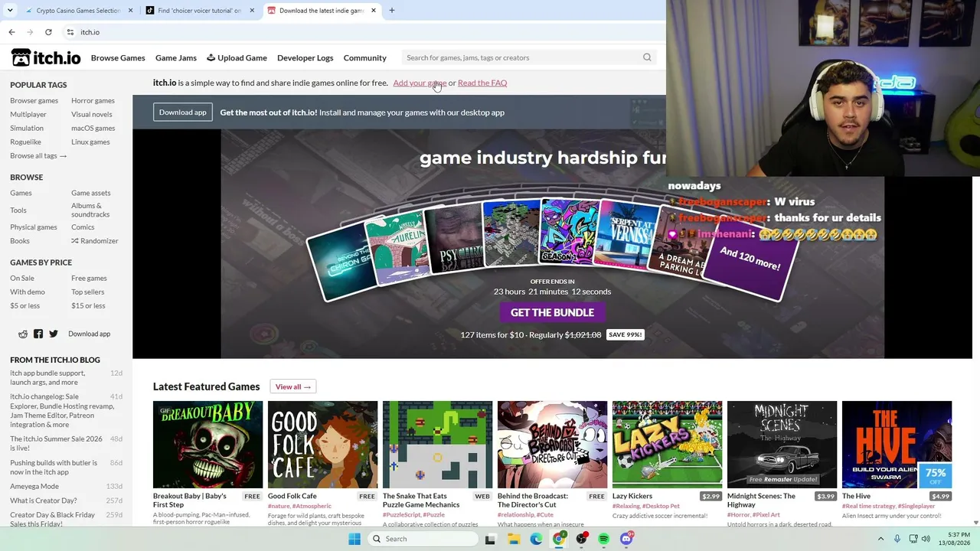This screenshot has height=551, width=980.
Task: Open the microphone tray icon
Action: pyautogui.click(x=897, y=539)
